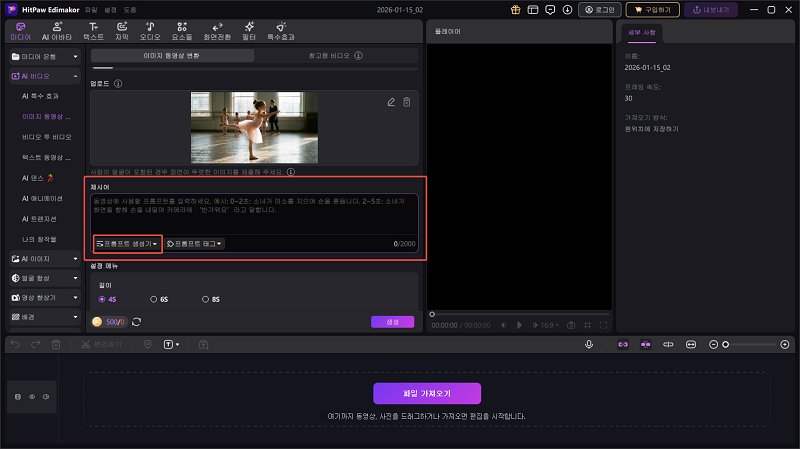Open the 오디오 audio tool
800x449 pixels.
click(150, 31)
